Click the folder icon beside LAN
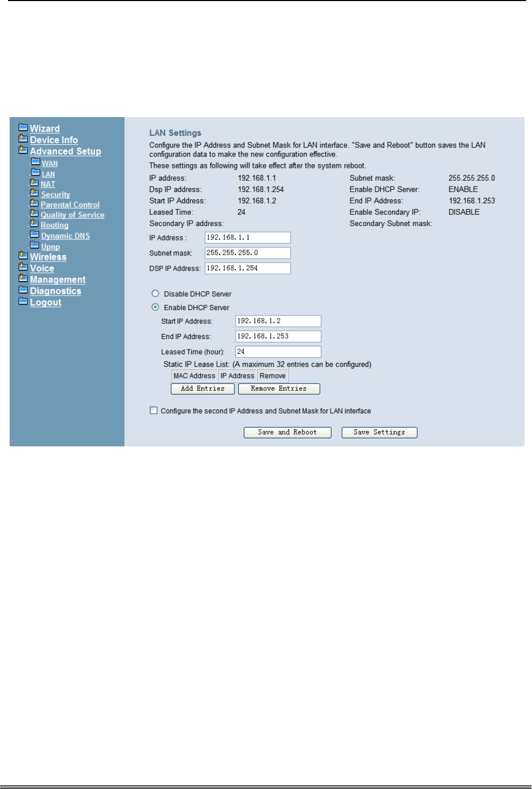This screenshot has height=789, width=532. coord(35,172)
